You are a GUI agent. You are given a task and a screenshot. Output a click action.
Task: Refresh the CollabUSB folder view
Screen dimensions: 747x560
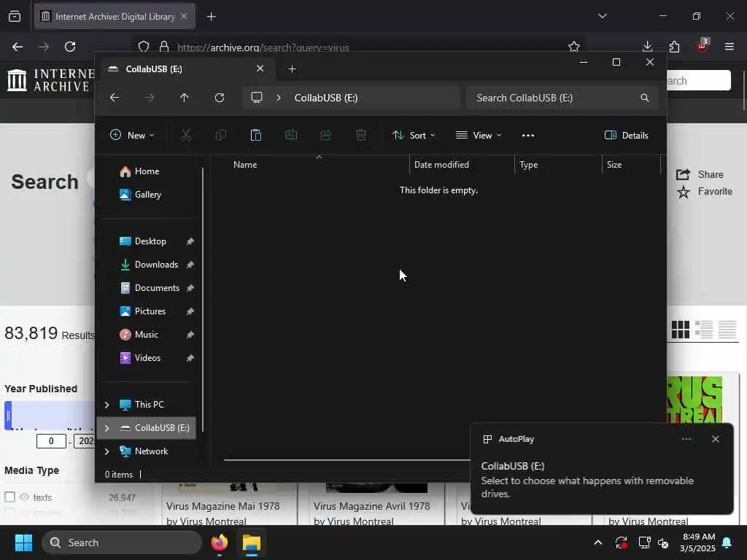(220, 98)
